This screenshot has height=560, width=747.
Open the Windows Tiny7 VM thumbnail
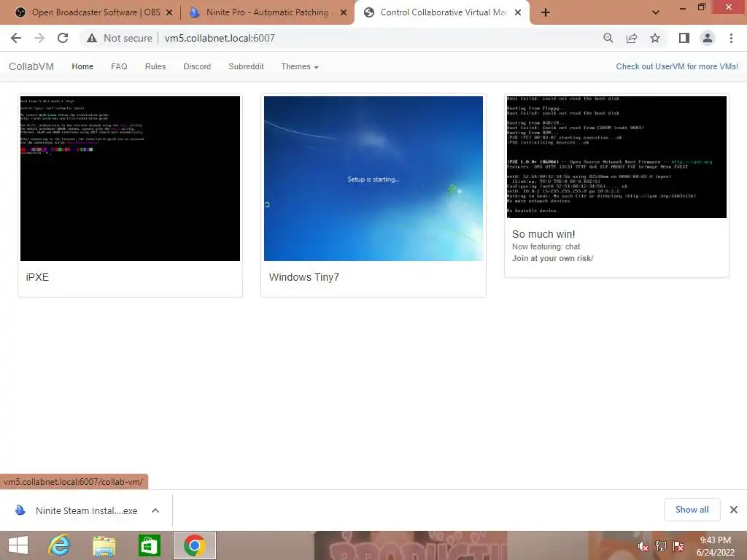click(x=373, y=179)
